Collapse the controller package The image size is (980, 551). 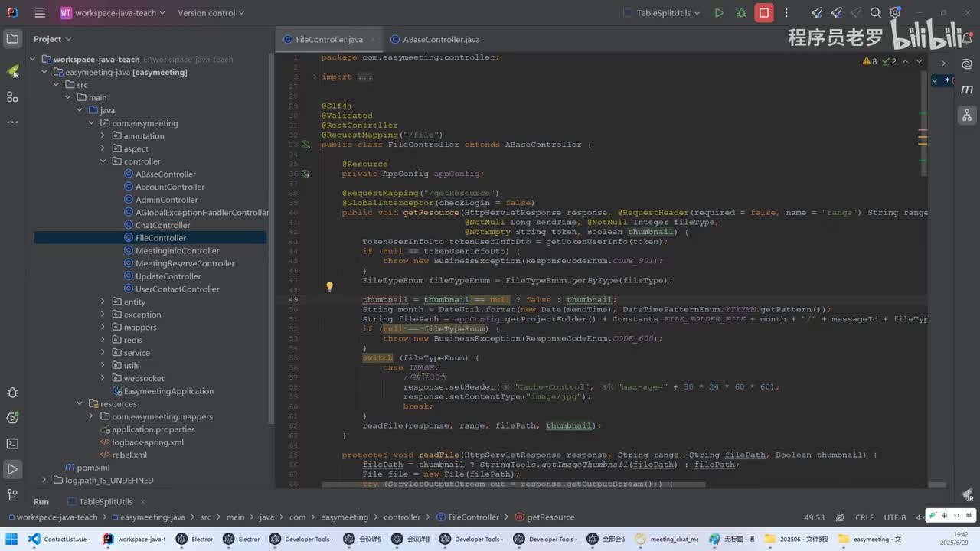coord(103,161)
